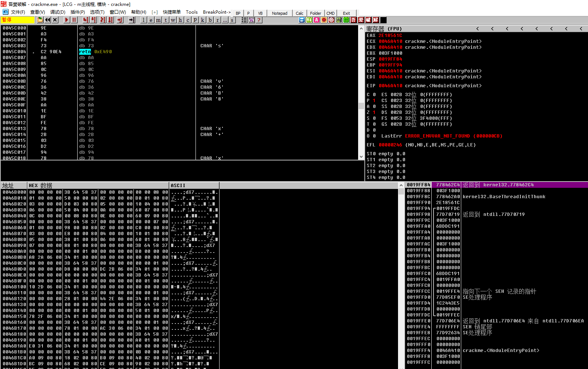Image resolution: width=588 pixels, height=369 pixels.
Task: Open the 调试(D) menu
Action: coord(58,12)
